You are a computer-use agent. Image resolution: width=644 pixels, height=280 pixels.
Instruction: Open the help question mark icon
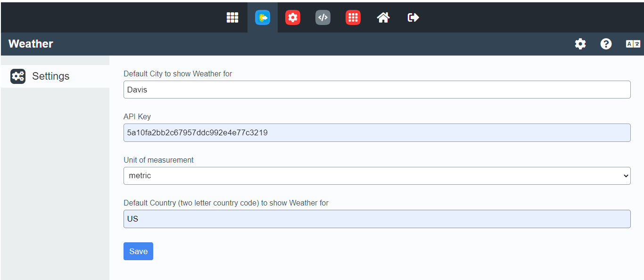click(606, 44)
